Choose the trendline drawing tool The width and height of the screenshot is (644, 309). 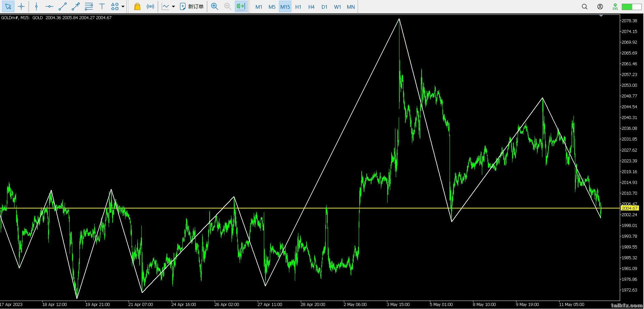click(x=63, y=6)
